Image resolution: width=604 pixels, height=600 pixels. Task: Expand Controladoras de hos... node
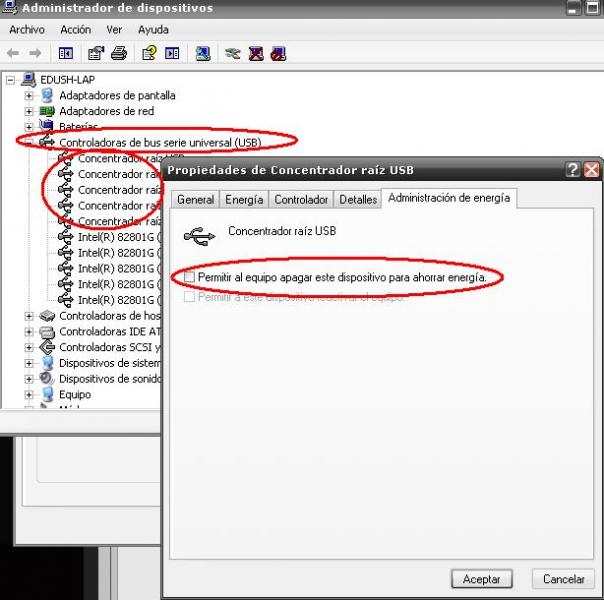29,316
